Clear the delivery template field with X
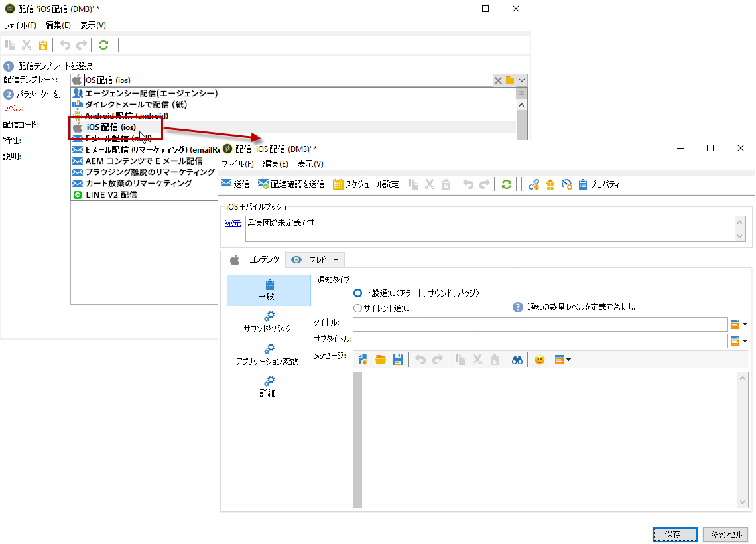 [499, 80]
